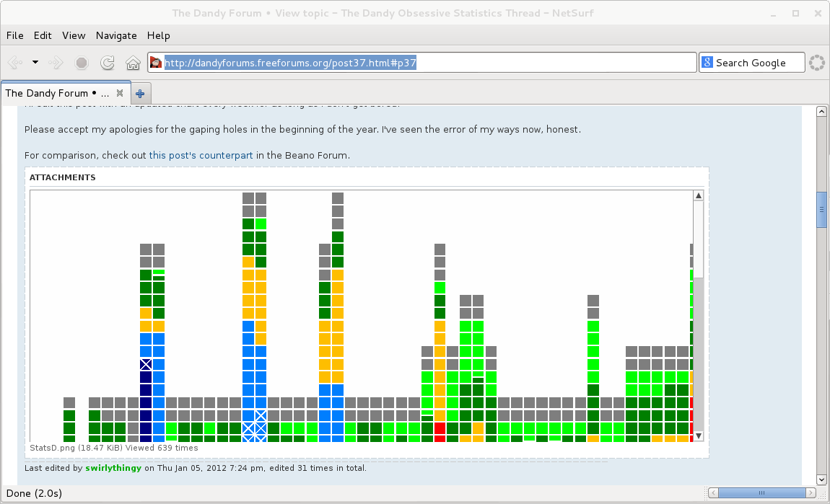Screen dimensions: 830x504
Task: Click the Back navigation arrow
Action: pyautogui.click(x=15, y=63)
